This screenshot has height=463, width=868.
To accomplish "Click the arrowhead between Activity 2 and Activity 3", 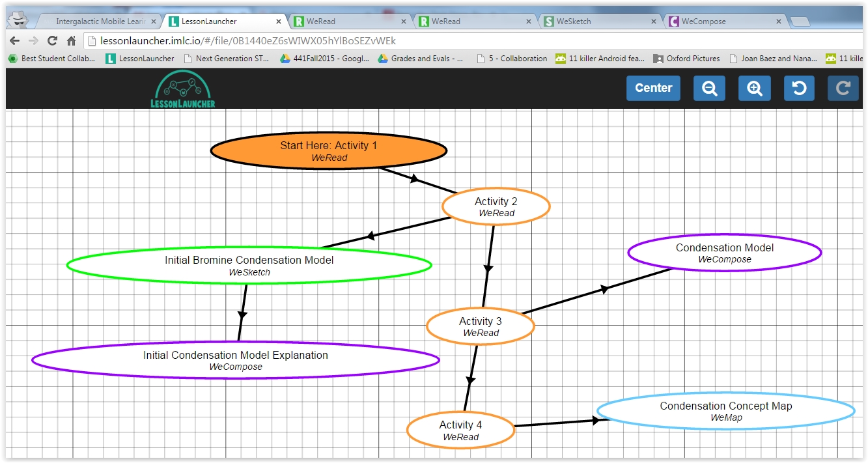I will coord(488,268).
